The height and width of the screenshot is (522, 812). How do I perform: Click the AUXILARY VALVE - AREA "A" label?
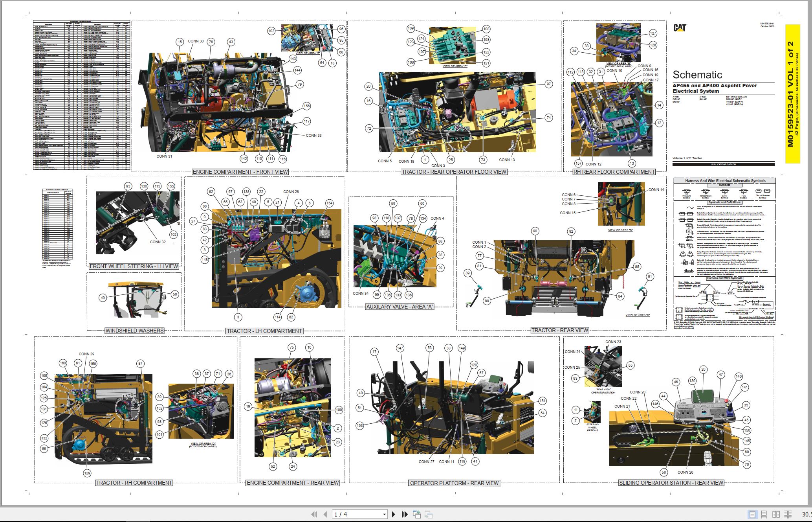pyautogui.click(x=401, y=307)
